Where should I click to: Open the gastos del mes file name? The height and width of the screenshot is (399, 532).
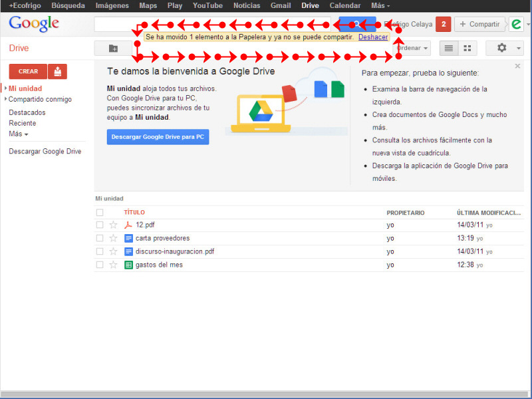click(x=159, y=265)
